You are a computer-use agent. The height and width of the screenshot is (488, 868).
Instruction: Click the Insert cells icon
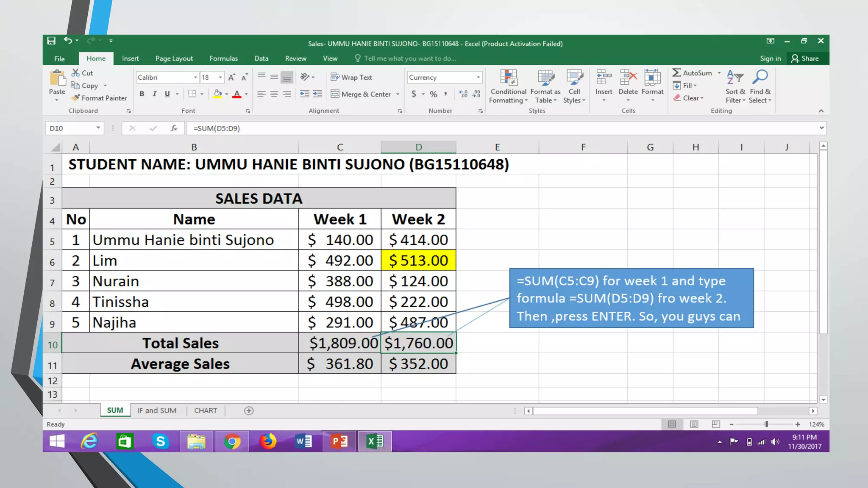tap(604, 78)
